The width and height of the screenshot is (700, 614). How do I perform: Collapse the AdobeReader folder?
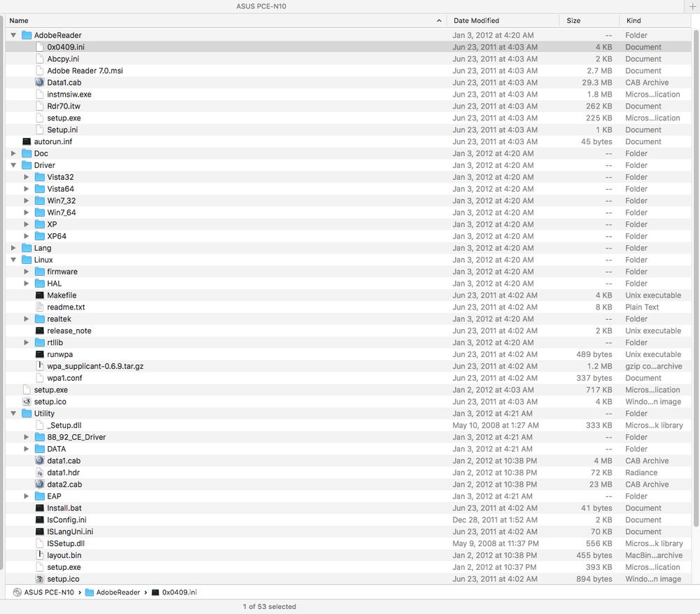14,35
